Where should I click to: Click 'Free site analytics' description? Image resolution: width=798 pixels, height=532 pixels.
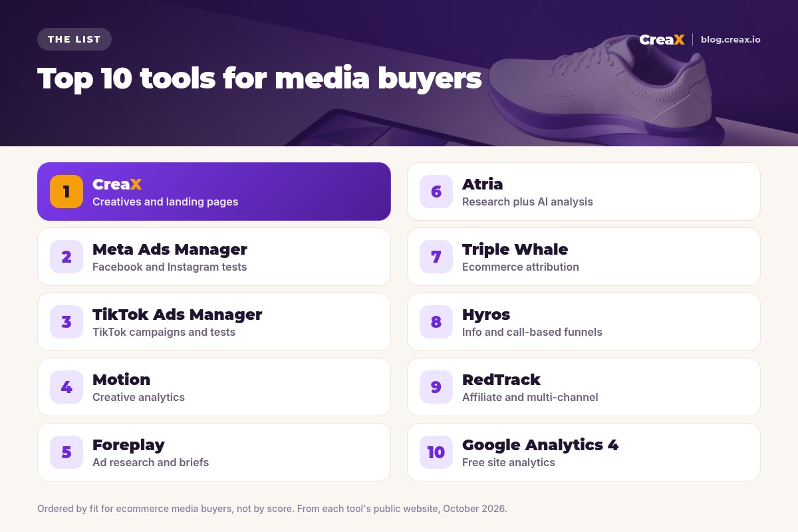click(509, 462)
